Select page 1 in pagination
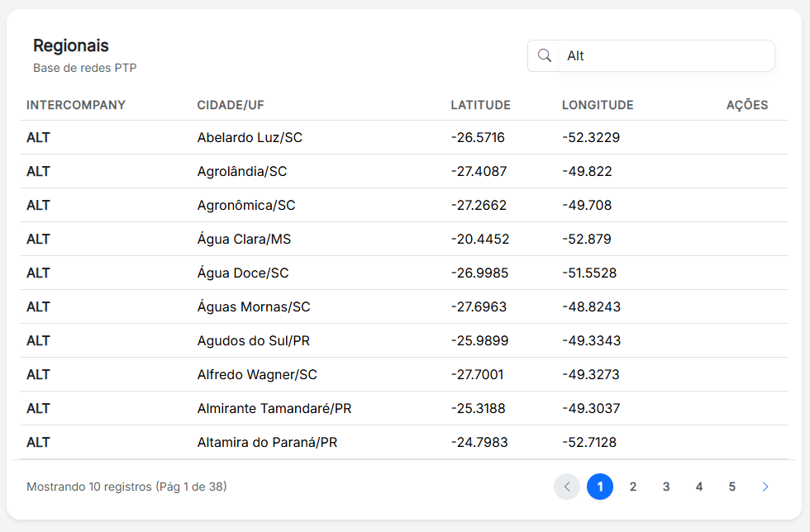 (600, 487)
